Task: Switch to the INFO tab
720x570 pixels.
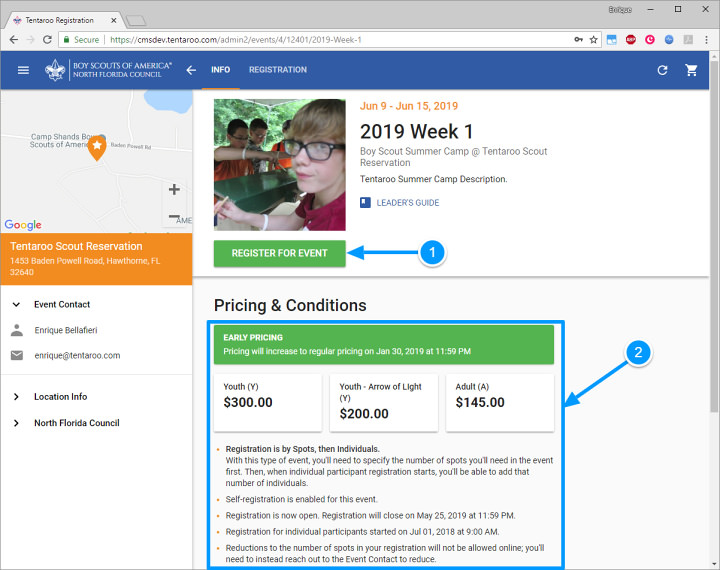Action: coord(220,70)
